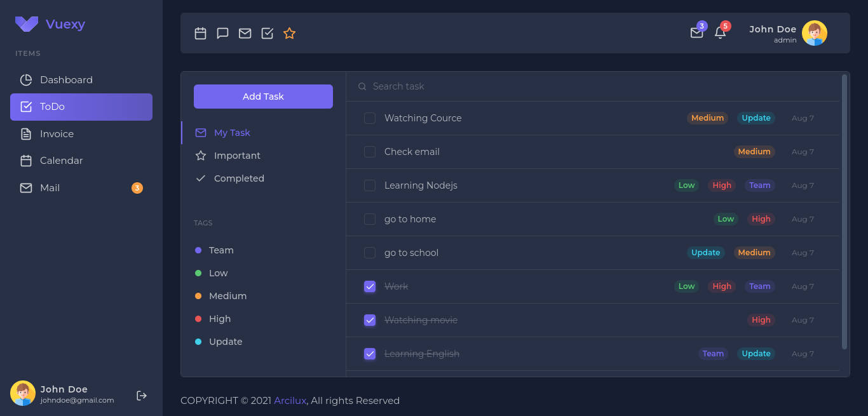Mark the Check email task as done

point(369,151)
